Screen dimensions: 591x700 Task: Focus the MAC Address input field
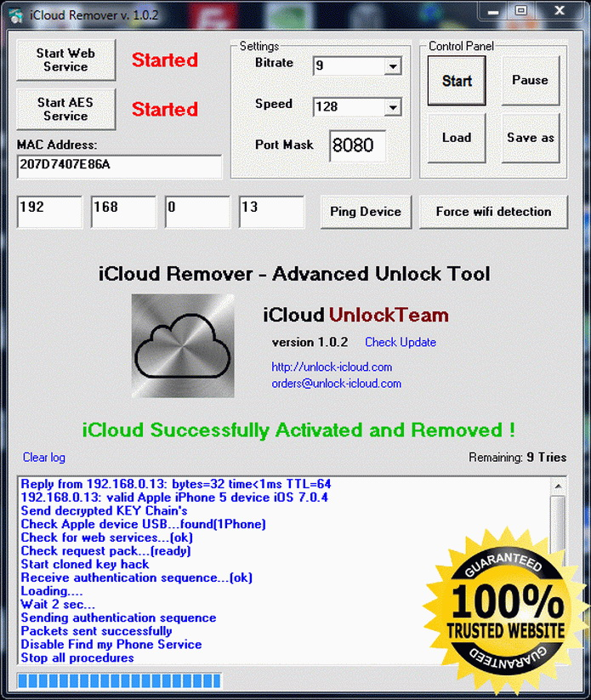[x=119, y=167]
